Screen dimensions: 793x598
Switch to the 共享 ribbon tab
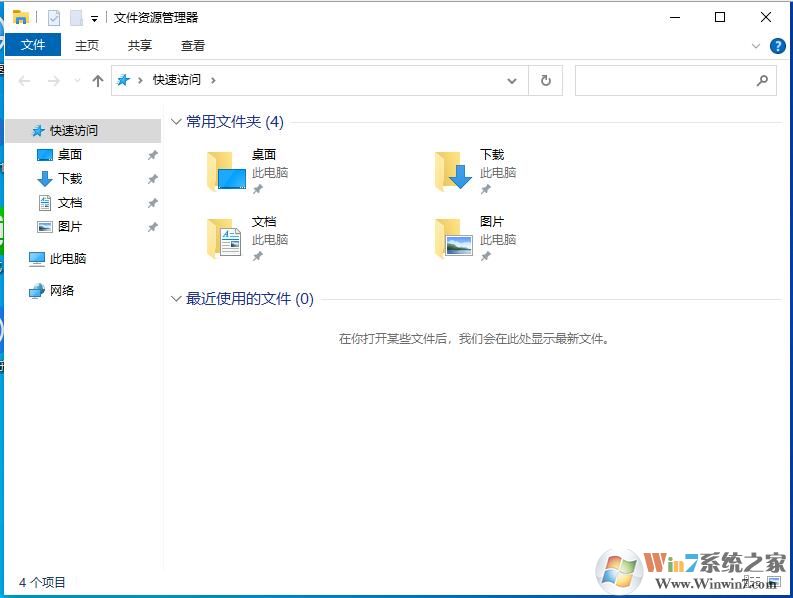[140, 46]
